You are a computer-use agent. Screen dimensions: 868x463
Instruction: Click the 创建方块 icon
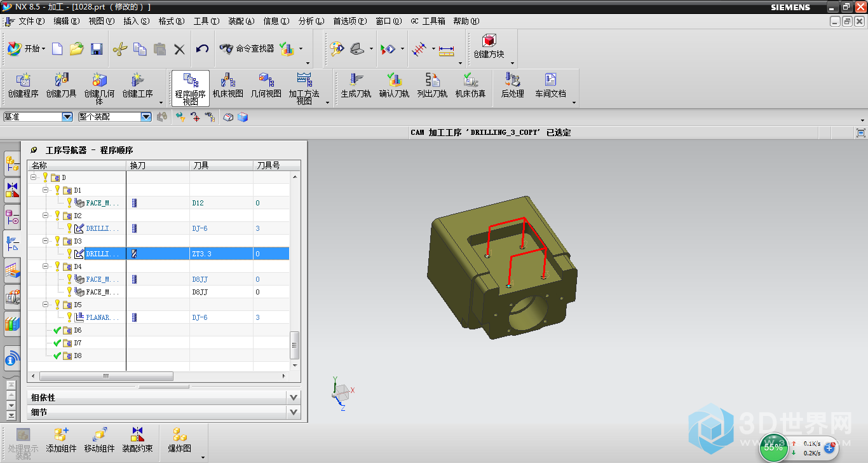coord(489,47)
